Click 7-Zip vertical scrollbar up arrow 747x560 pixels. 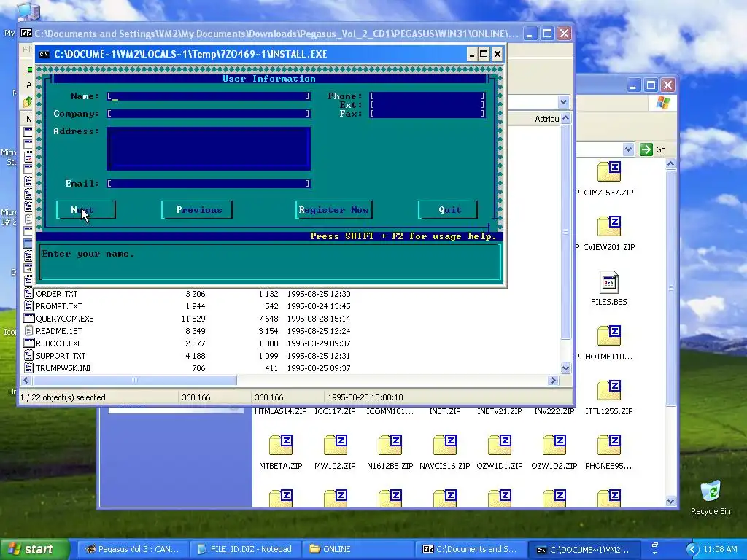tap(565, 118)
